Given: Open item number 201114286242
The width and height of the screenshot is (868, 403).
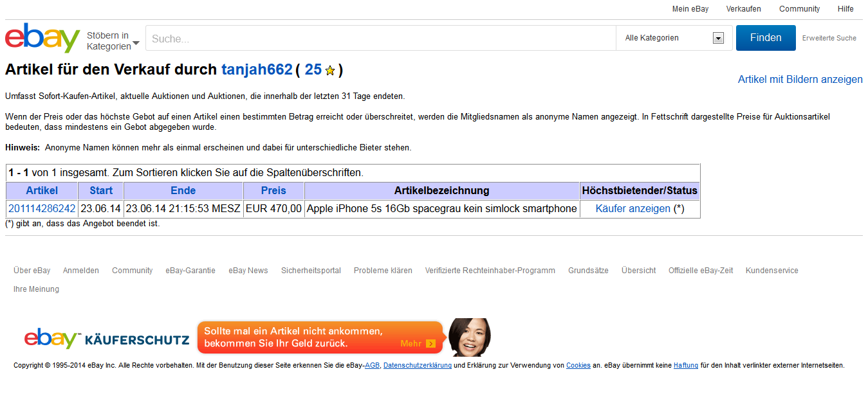Looking at the screenshot, I should pos(42,208).
